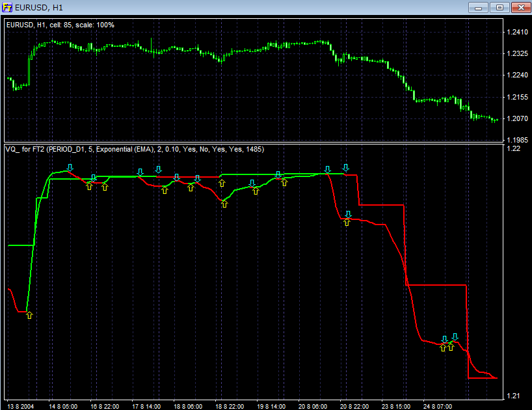Image resolution: width=532 pixels, height=410 pixels.
Task: Click price level 1.1985 on the axis
Action: 518,140
